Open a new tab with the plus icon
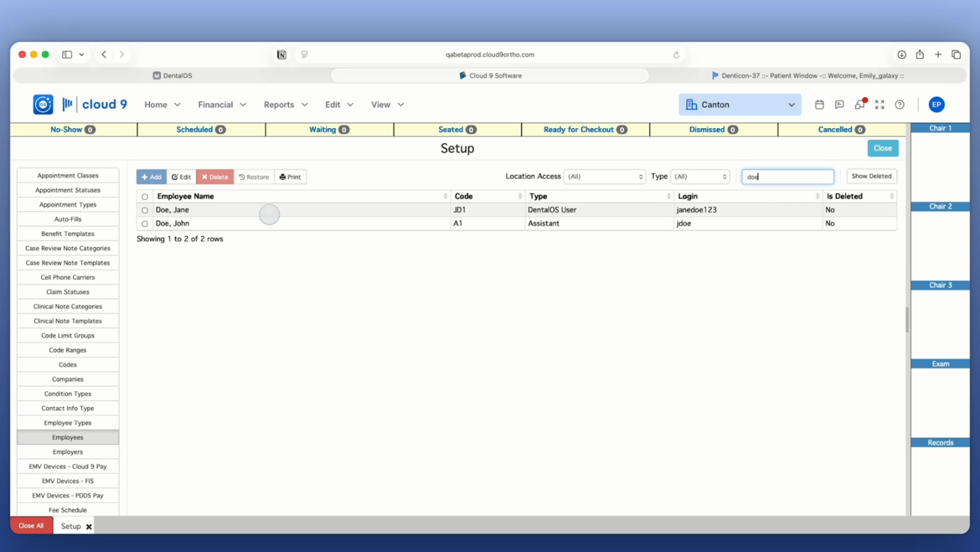Viewport: 980px width, 552px height. coord(938,55)
